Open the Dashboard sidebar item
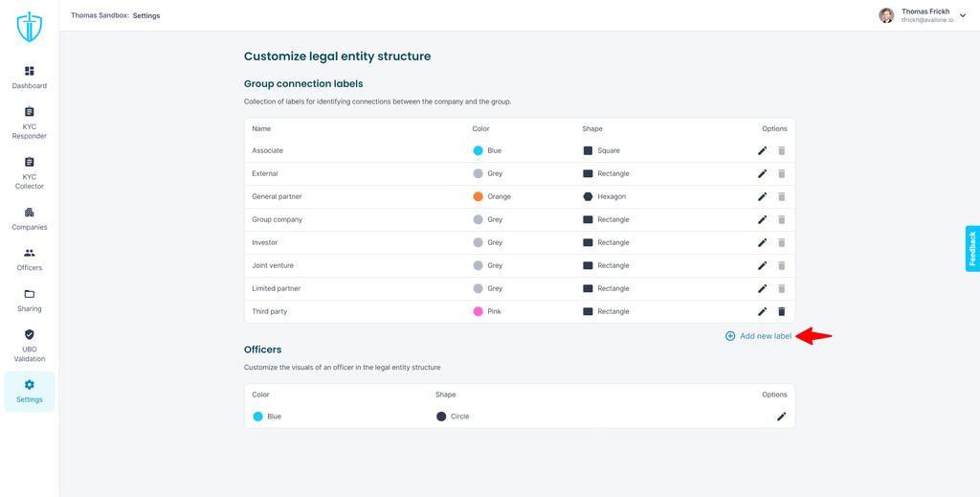Screen dimensions: 980x497 [x=30, y=78]
